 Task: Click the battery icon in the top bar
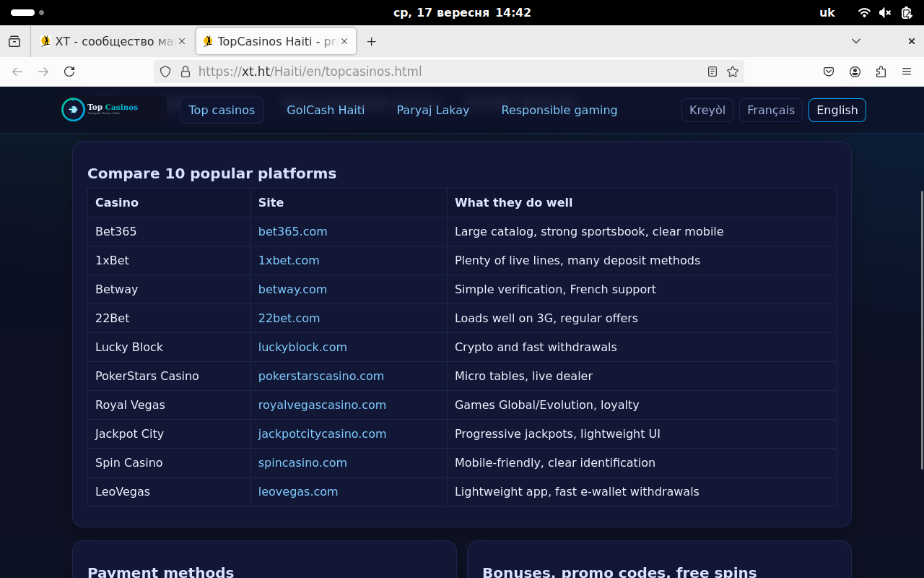[x=907, y=12]
